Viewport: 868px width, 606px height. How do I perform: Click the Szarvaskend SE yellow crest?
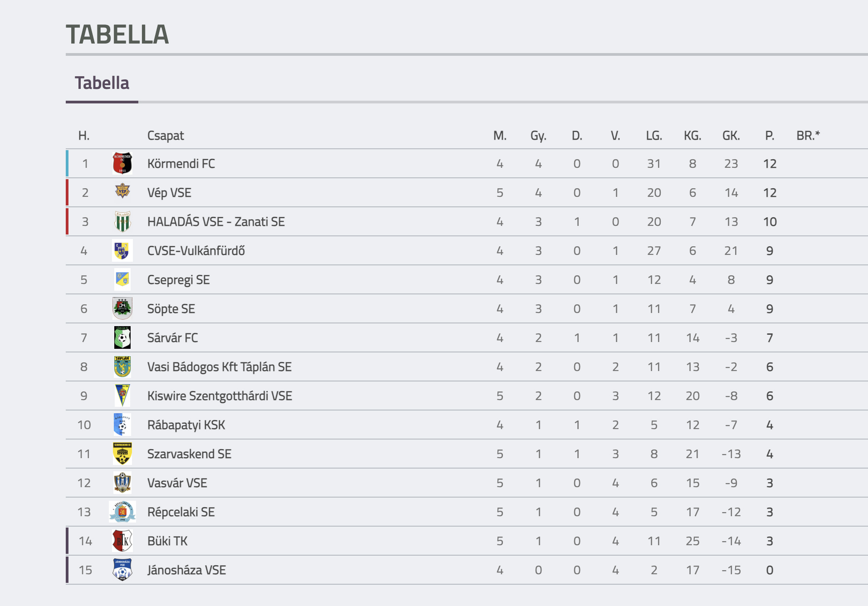coord(122,454)
